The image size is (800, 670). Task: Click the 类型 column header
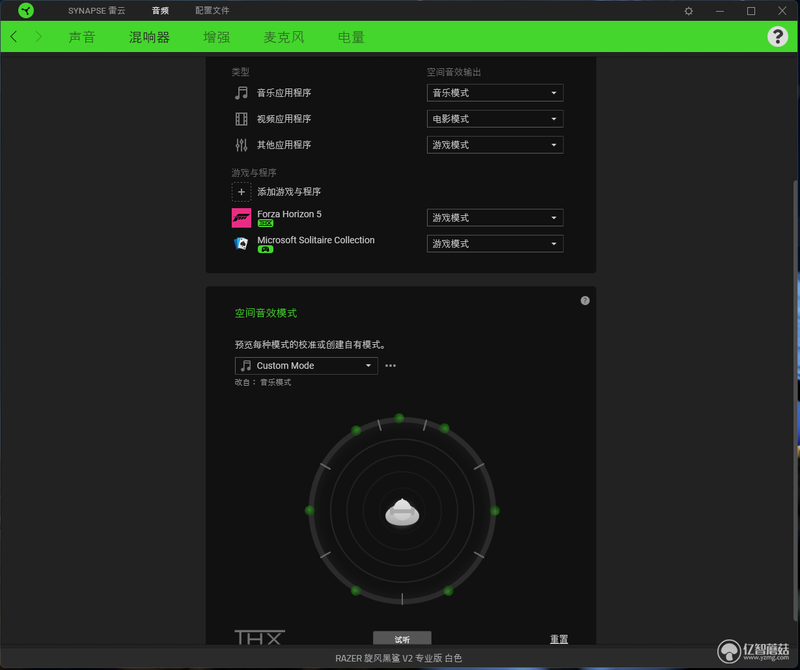[x=240, y=72]
